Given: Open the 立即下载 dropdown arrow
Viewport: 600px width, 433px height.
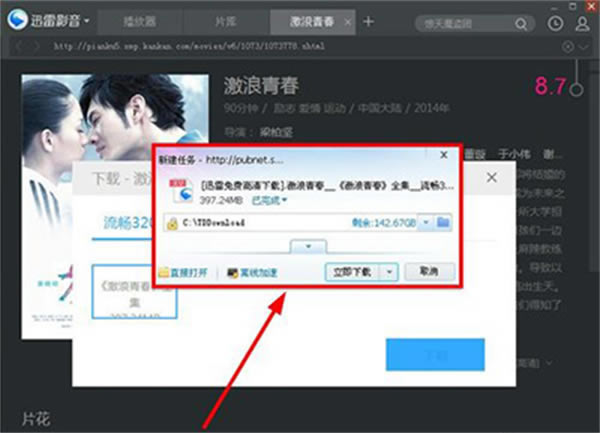Looking at the screenshot, I should (389, 272).
